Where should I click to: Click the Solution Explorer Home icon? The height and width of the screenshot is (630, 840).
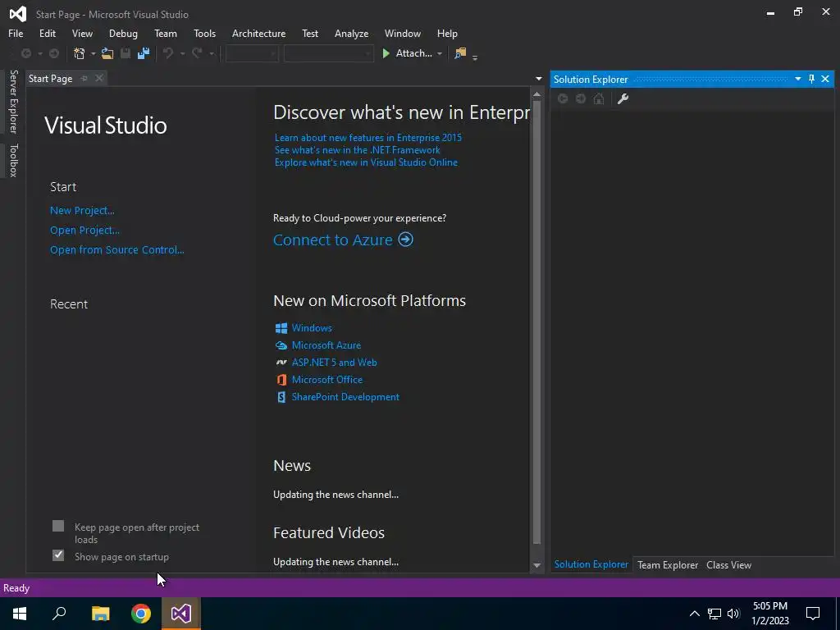point(599,98)
